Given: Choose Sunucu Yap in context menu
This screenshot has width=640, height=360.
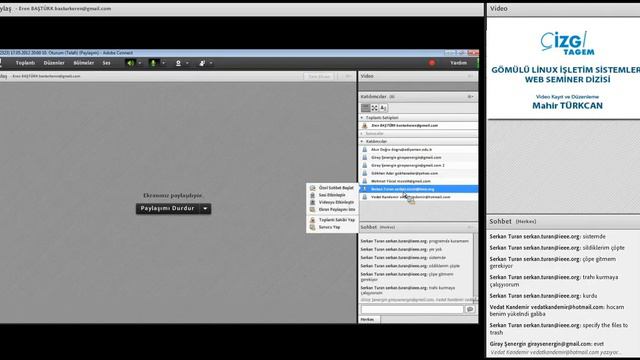Looking at the screenshot, I should click(x=332, y=227).
